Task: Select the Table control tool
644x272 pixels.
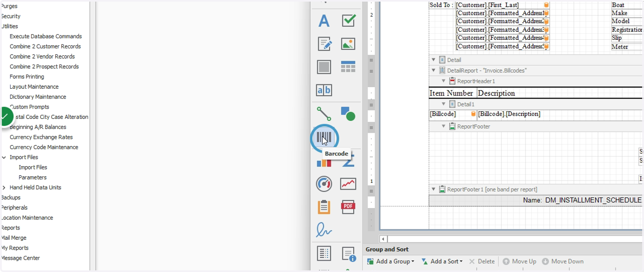Action: 348,67
